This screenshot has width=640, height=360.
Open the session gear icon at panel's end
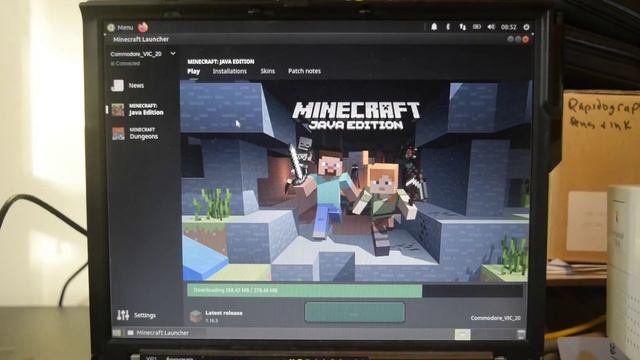pos(527,27)
